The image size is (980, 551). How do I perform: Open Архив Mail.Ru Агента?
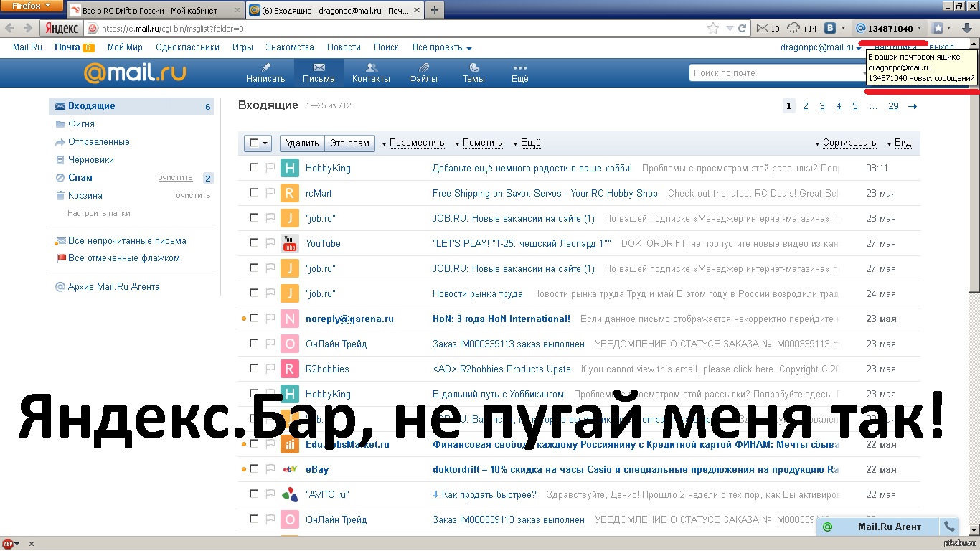point(113,286)
